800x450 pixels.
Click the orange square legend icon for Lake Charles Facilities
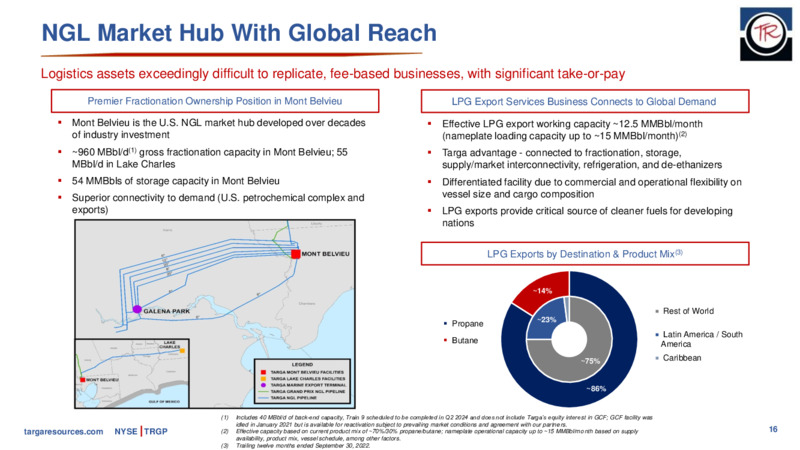(263, 379)
